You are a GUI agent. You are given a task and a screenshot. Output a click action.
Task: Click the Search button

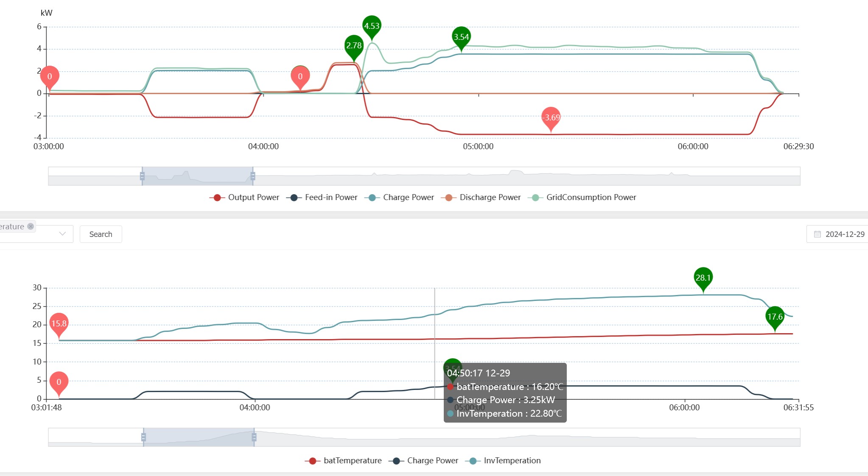click(101, 234)
